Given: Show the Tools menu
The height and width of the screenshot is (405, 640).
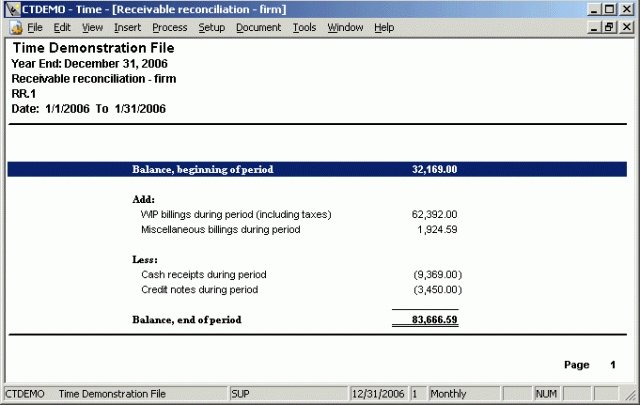Looking at the screenshot, I should pyautogui.click(x=304, y=27).
